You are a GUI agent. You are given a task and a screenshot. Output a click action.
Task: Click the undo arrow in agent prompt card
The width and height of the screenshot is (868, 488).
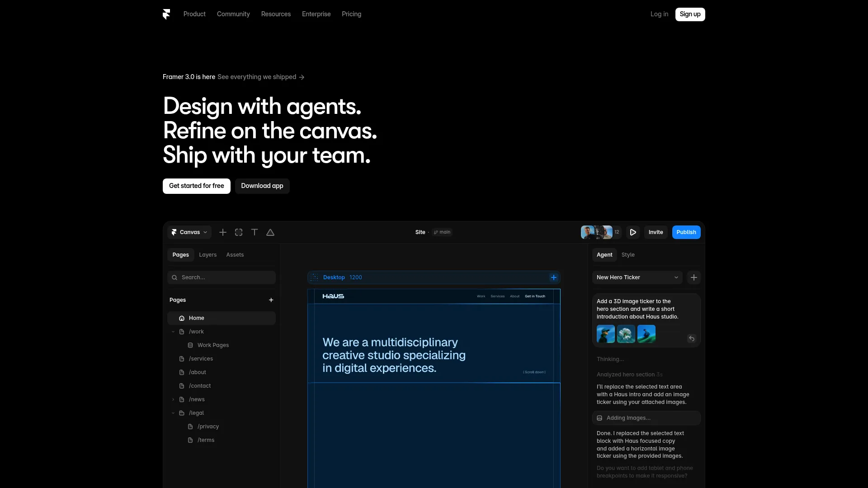(692, 338)
